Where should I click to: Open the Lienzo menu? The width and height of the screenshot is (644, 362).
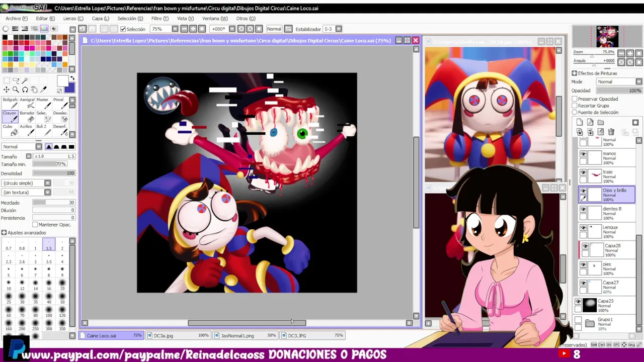pyautogui.click(x=73, y=19)
